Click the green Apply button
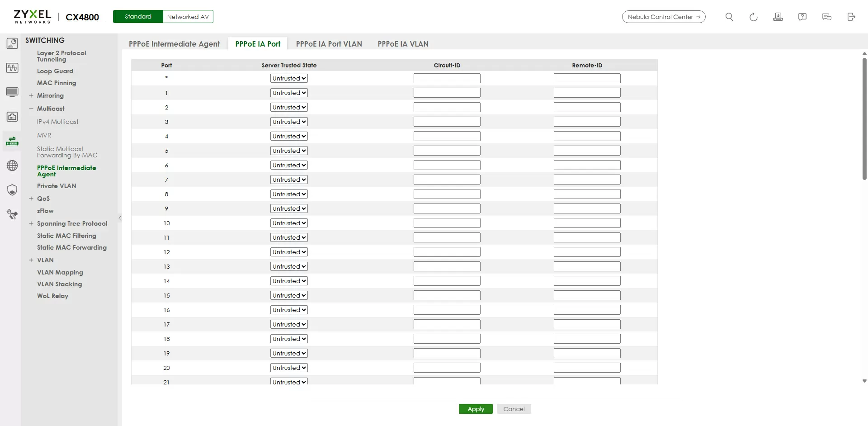This screenshot has width=868, height=426. 476,409
